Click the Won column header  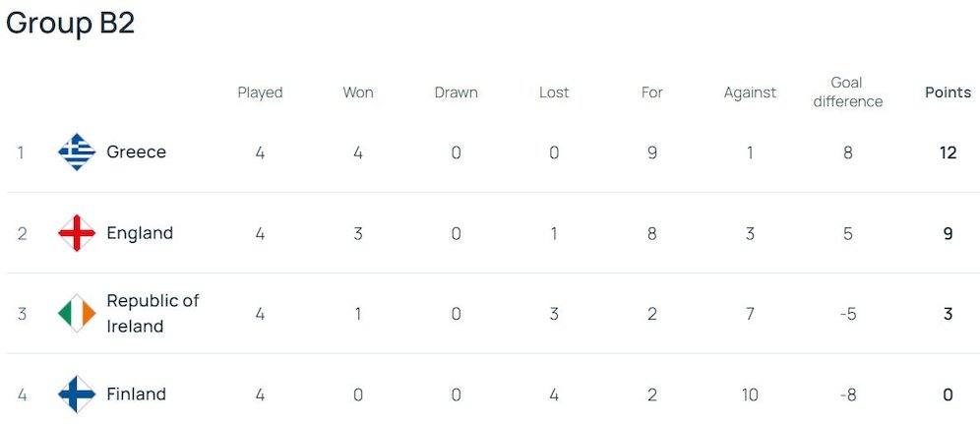pos(358,92)
